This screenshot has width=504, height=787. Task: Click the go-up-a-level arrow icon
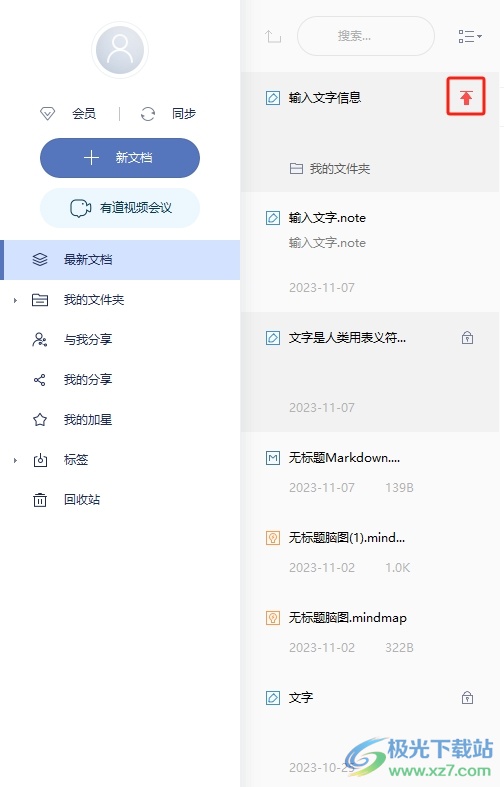point(273,37)
